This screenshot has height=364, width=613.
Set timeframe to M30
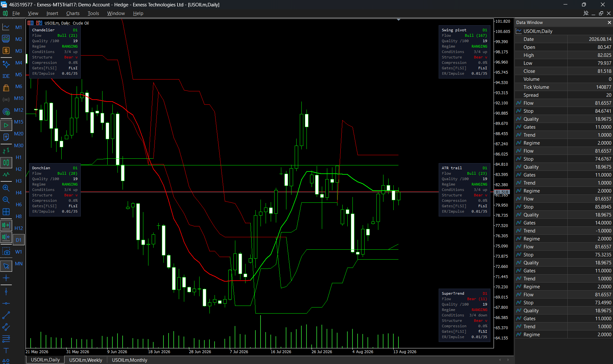pos(19,146)
